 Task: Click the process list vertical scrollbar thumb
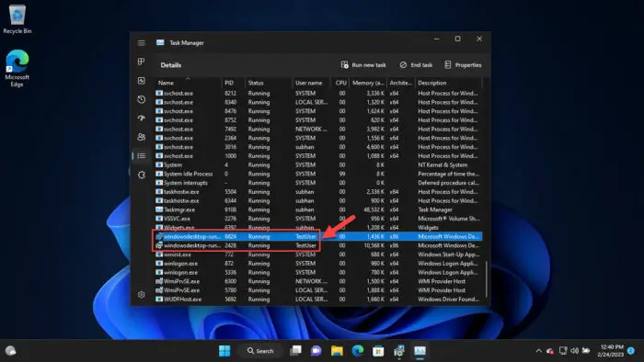[x=487, y=279]
